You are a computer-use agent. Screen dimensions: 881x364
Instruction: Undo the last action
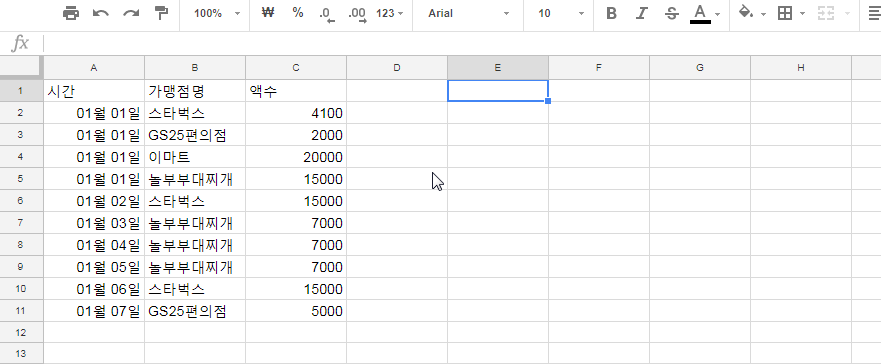click(101, 13)
